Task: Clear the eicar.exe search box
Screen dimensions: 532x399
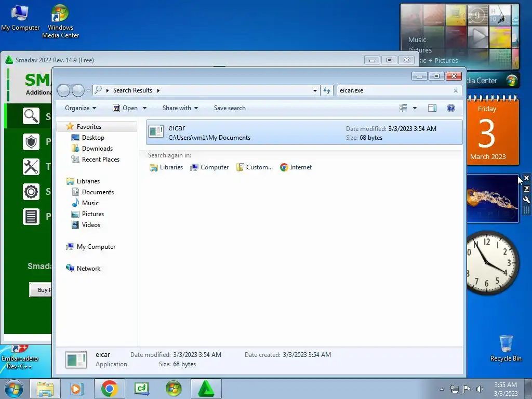Action: (456, 90)
